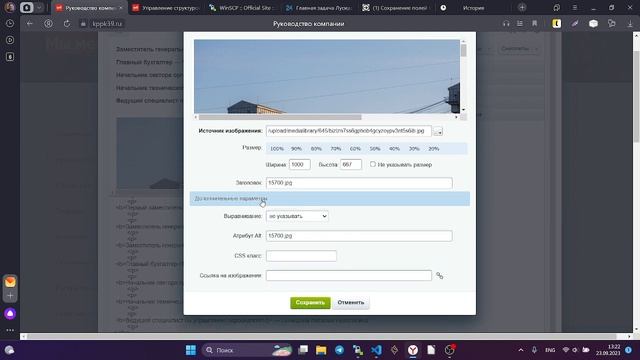Open the image source browse button
Screen dimensions: 640x360
click(438, 131)
